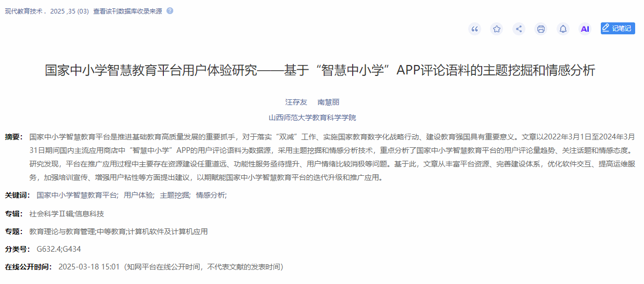
Task: Print the article using the printer icon
Action: tap(541, 29)
